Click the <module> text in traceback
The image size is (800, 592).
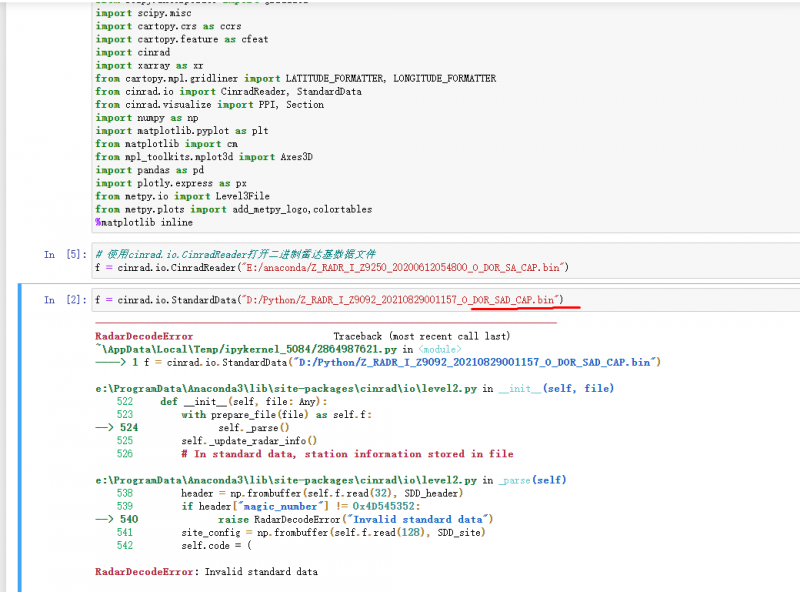coord(439,349)
